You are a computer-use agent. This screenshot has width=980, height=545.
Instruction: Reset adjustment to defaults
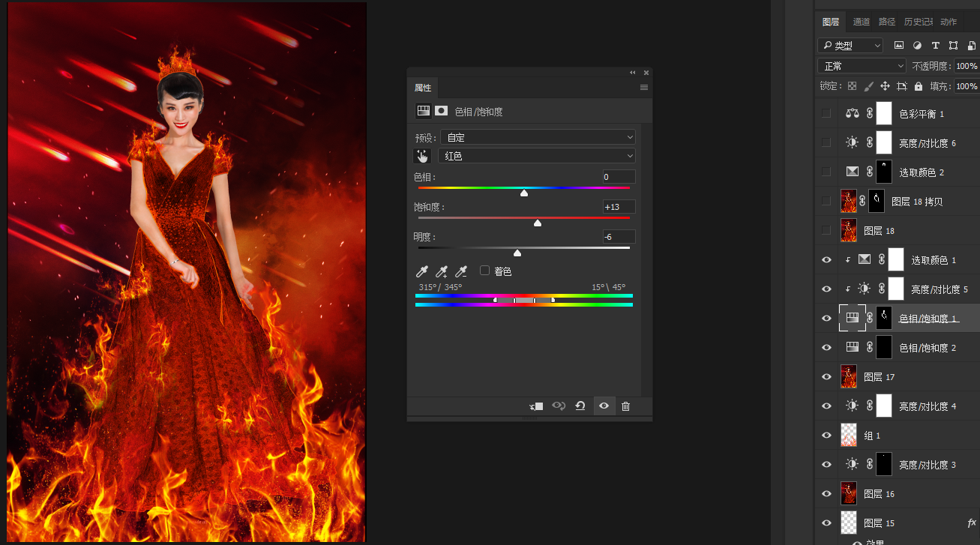580,406
